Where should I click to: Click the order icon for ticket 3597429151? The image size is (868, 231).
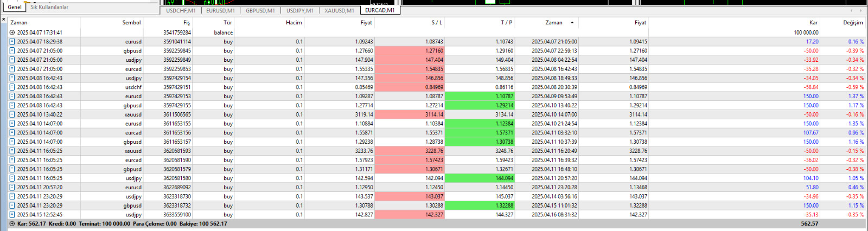pyautogui.click(x=12, y=87)
